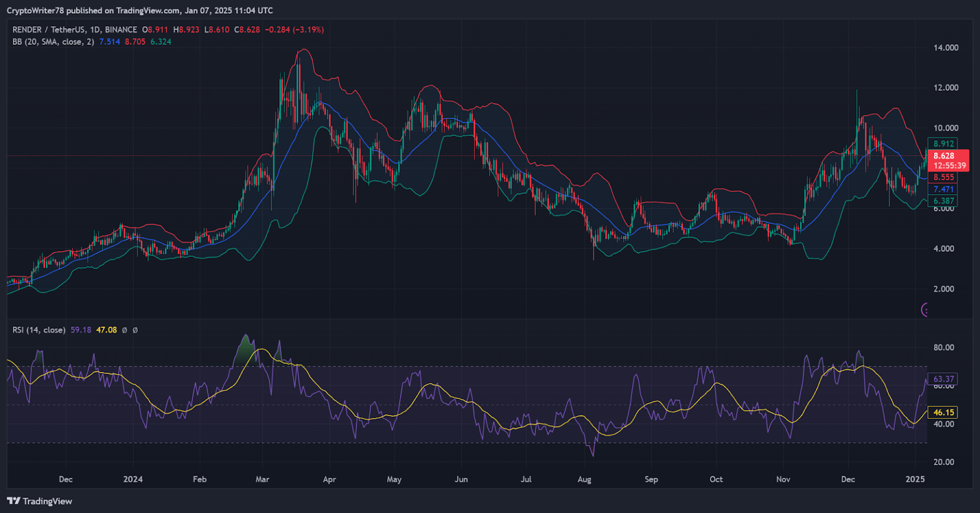Click the green 6.387 price tag
The image size is (980, 513).
pos(943,201)
